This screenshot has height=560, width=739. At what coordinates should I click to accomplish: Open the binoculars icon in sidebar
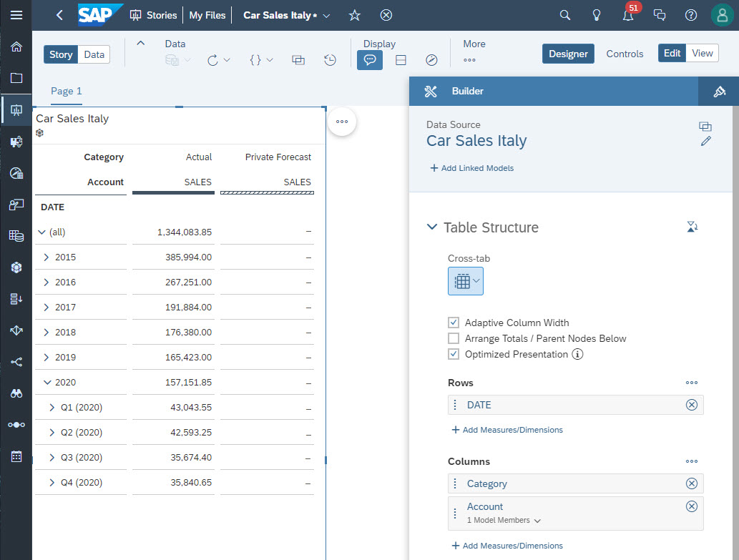click(x=16, y=393)
